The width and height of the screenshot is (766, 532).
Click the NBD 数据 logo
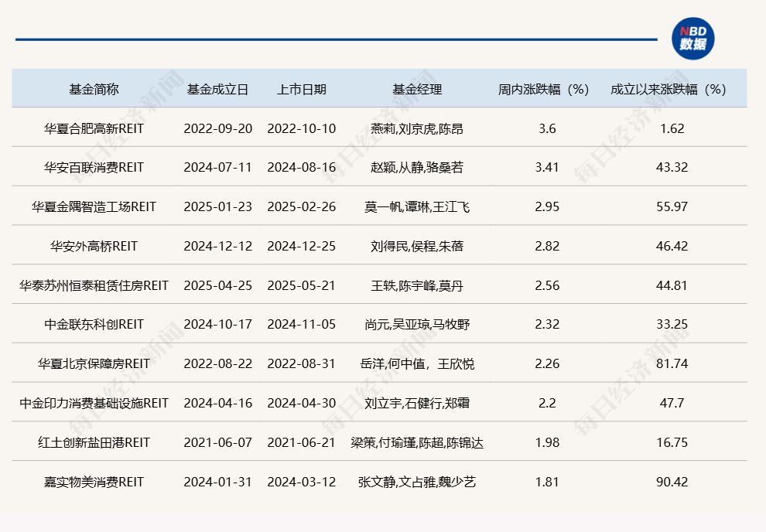pos(693,37)
